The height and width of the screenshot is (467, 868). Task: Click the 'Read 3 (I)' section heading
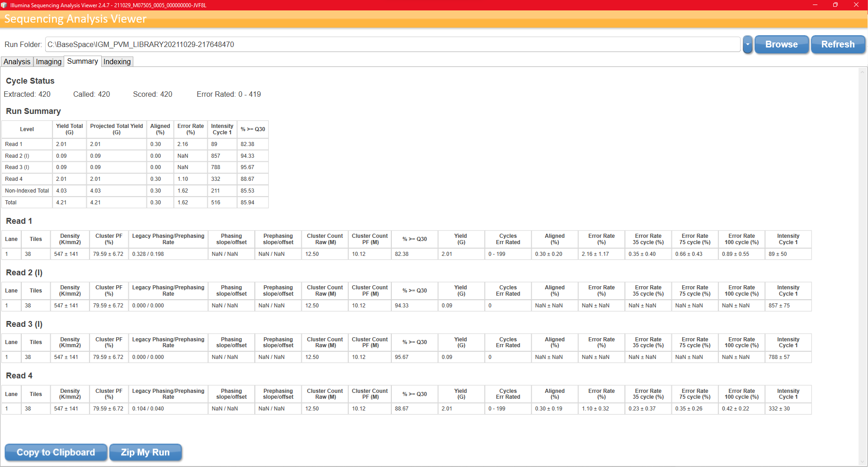24,324
